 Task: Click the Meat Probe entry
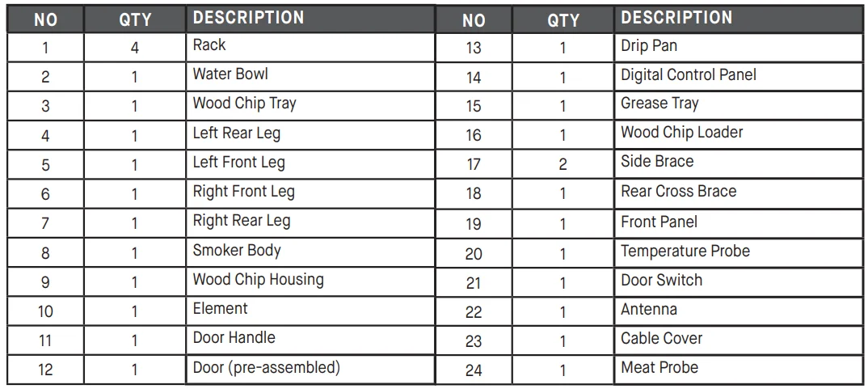[x=659, y=368]
